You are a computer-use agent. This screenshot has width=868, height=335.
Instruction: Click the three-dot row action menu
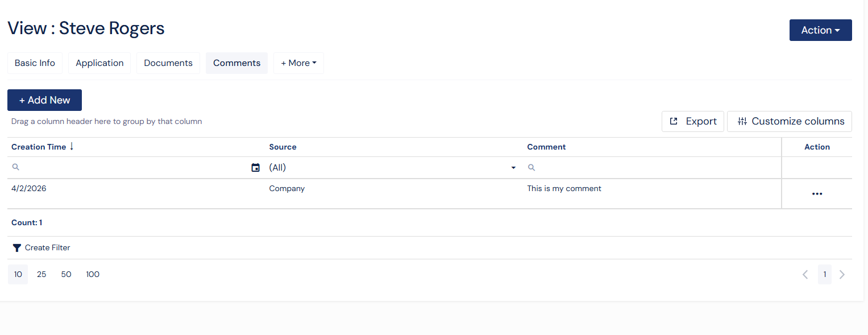(x=817, y=194)
